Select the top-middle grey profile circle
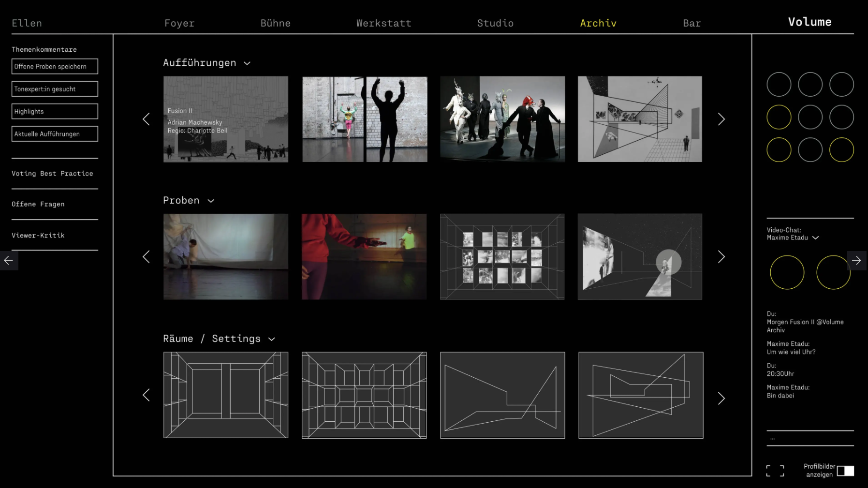The height and width of the screenshot is (488, 868). pyautogui.click(x=810, y=85)
